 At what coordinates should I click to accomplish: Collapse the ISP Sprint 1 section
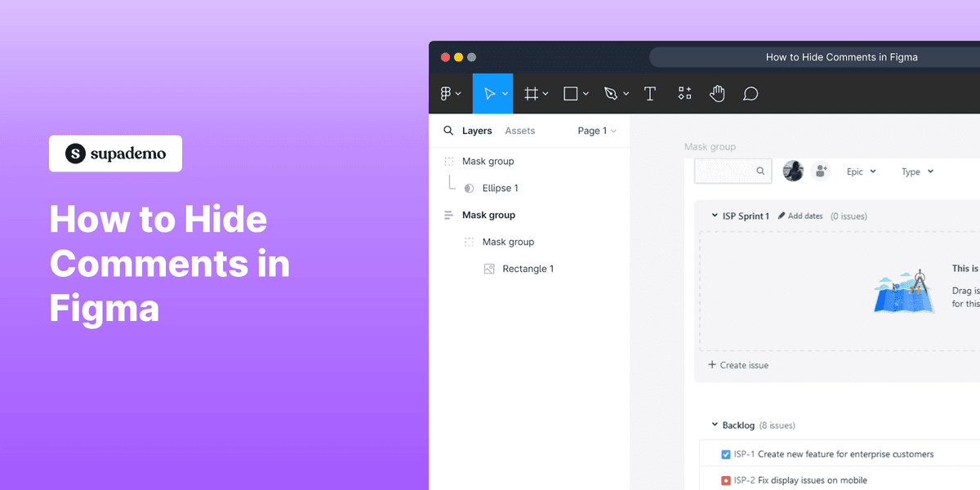(714, 216)
